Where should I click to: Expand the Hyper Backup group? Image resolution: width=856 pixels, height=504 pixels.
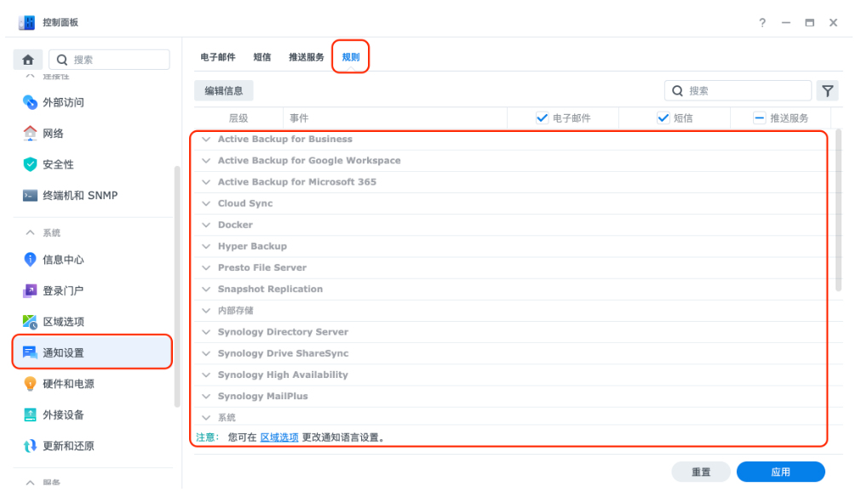(206, 246)
